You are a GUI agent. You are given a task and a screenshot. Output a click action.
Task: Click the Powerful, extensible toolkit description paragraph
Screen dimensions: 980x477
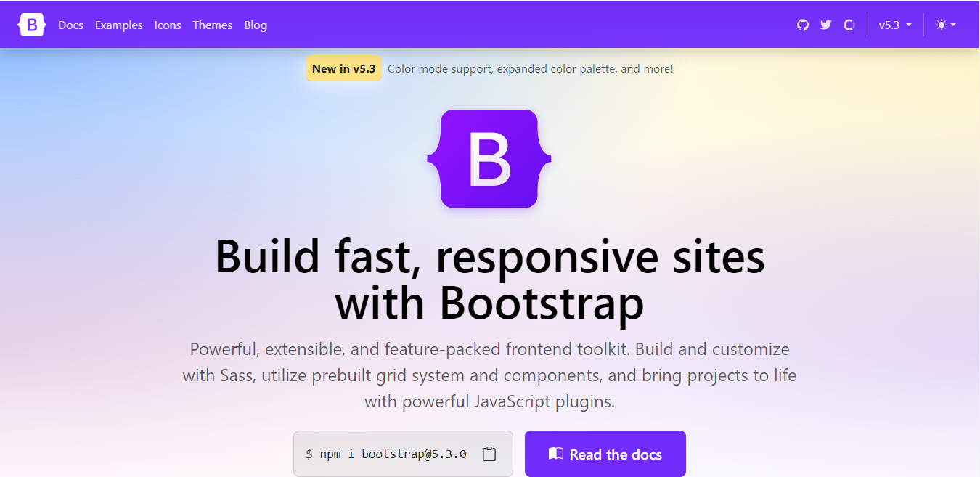coord(489,375)
